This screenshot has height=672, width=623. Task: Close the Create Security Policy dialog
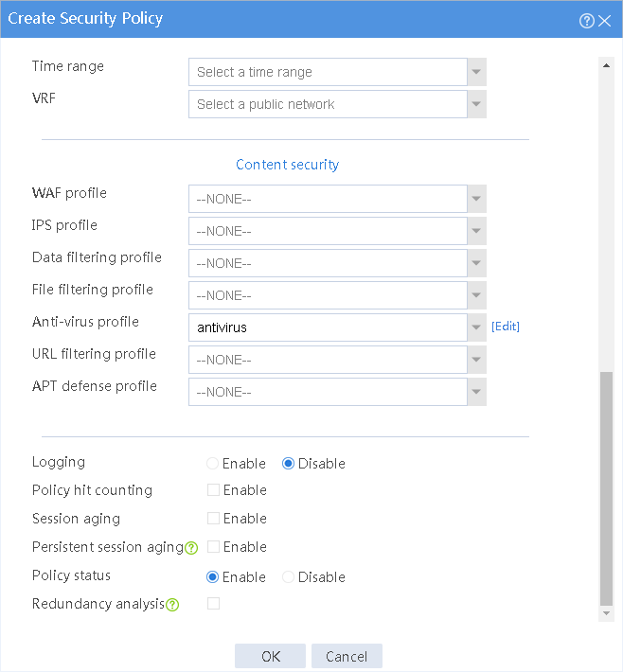(x=605, y=21)
